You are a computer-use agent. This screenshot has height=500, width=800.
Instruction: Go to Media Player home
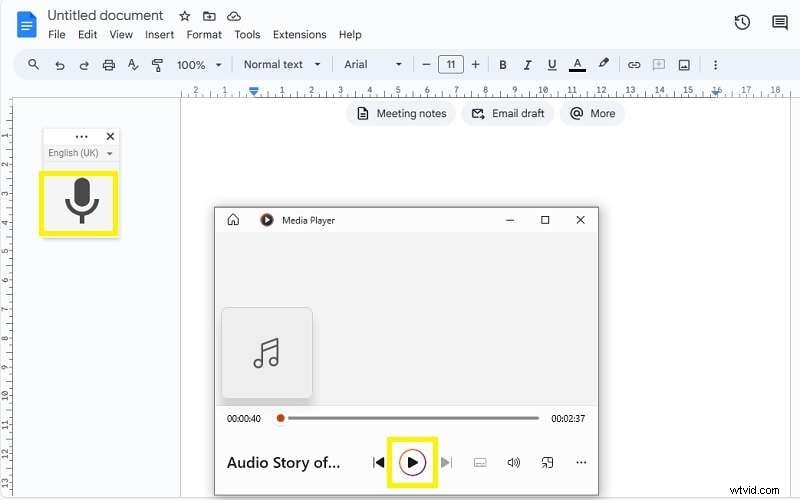tap(233, 220)
